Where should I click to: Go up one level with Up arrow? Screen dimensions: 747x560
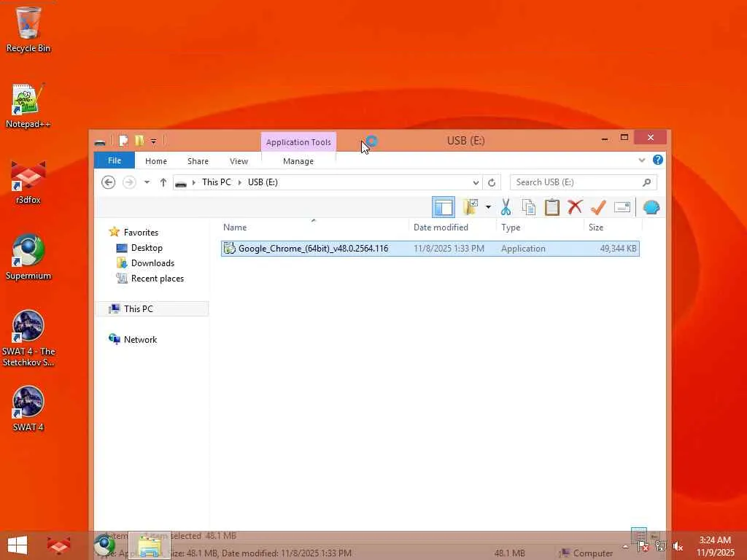163,182
